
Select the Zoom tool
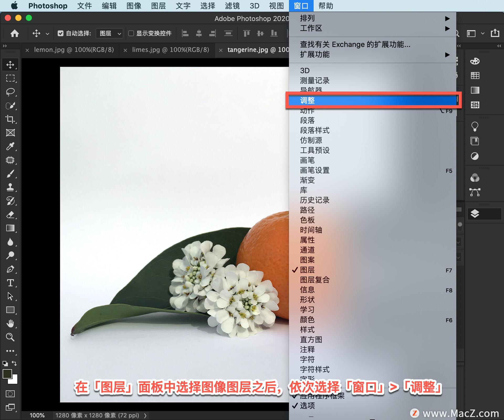pyautogui.click(x=10, y=337)
